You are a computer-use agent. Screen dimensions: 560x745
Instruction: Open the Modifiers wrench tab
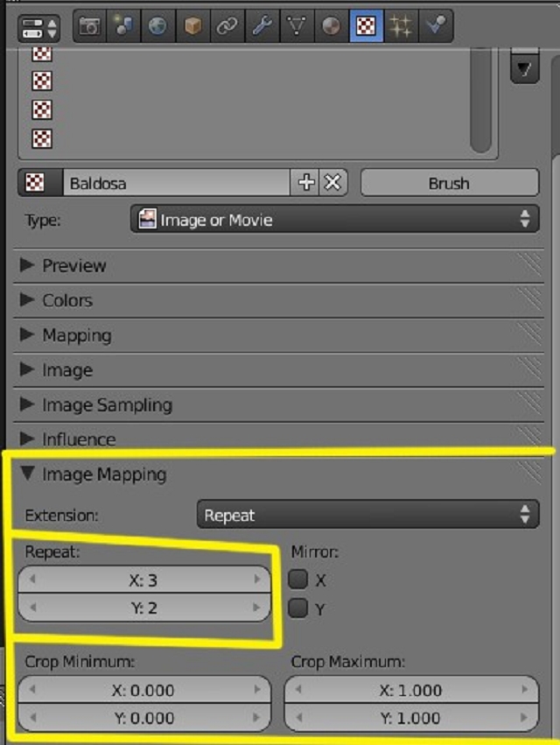[x=260, y=26]
